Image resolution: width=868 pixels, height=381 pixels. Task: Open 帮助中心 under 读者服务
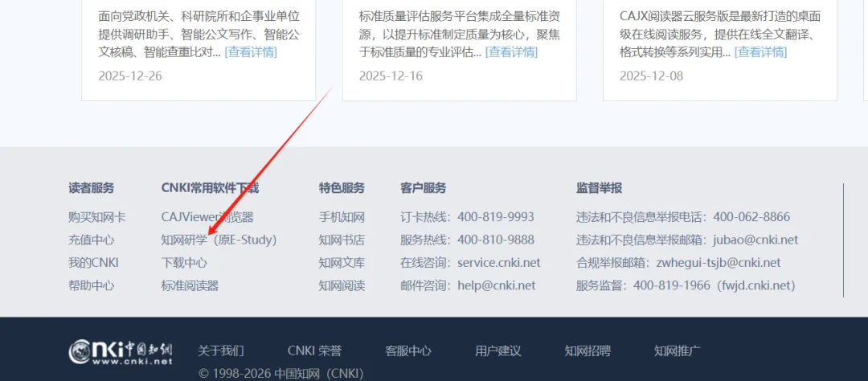[92, 285]
